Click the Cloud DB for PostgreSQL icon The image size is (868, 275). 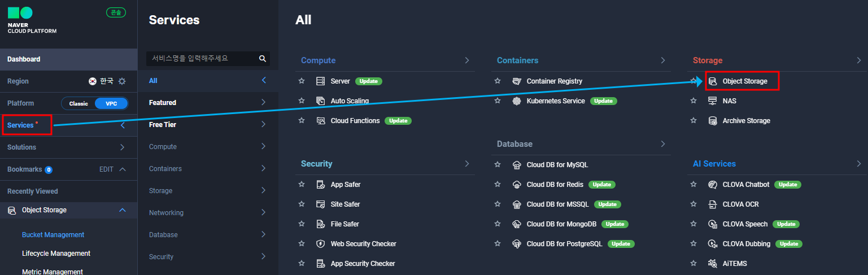516,244
